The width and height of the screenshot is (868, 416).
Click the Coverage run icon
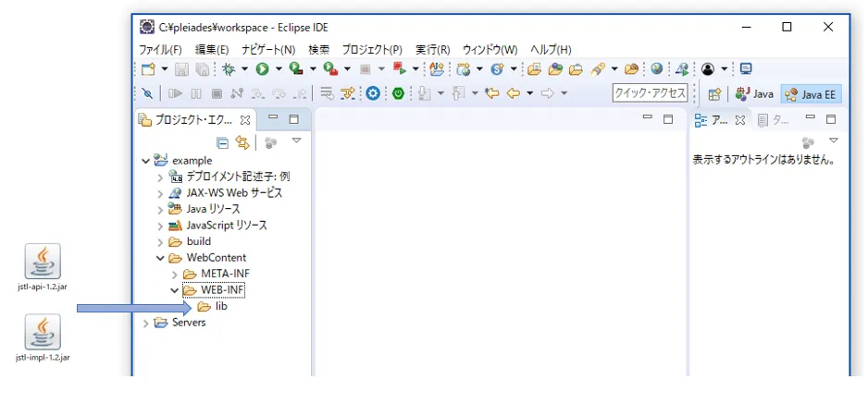tap(296, 69)
